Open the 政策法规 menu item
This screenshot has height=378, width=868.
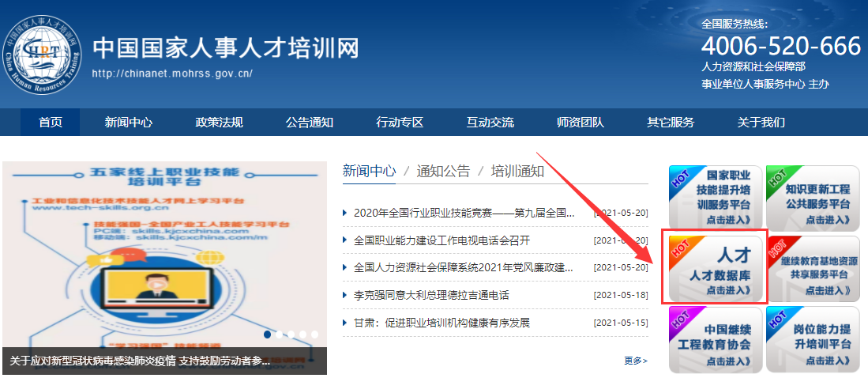(x=220, y=123)
